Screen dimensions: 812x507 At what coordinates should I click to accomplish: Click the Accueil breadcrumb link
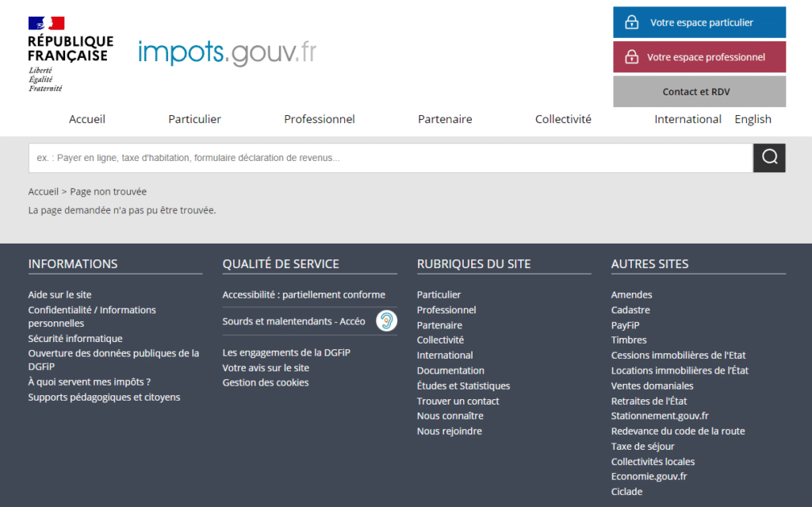tap(43, 191)
